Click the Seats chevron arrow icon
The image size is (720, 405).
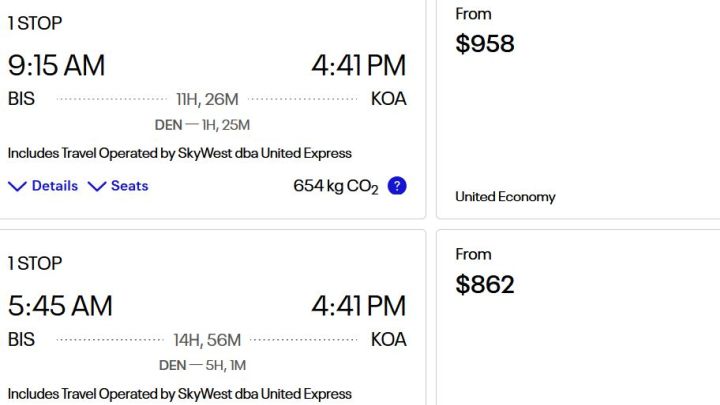click(97, 186)
